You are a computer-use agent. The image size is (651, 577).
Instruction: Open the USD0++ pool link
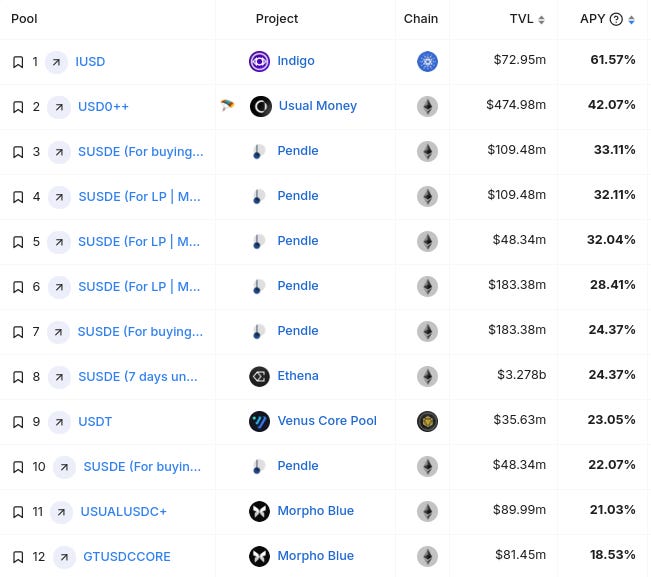[103, 107]
